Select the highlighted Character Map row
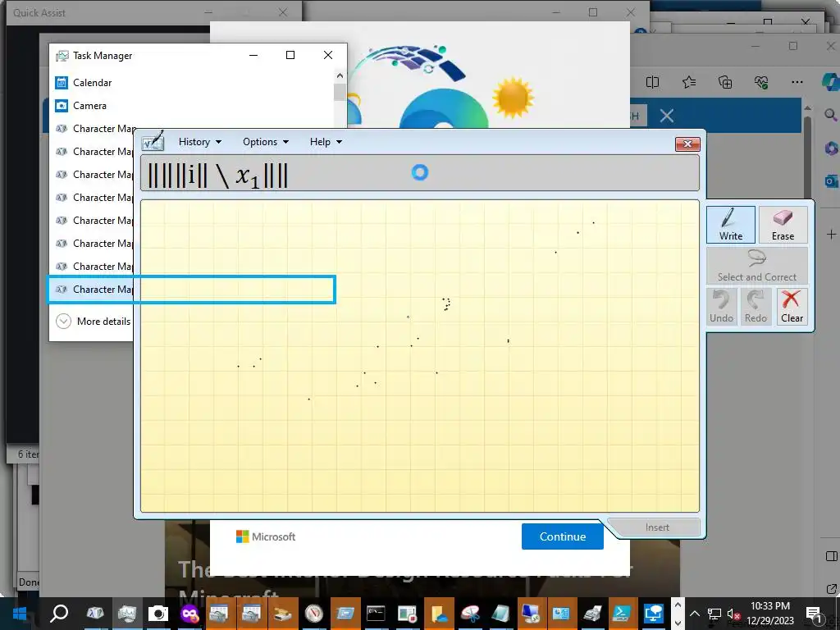The width and height of the screenshot is (840, 630). (191, 290)
